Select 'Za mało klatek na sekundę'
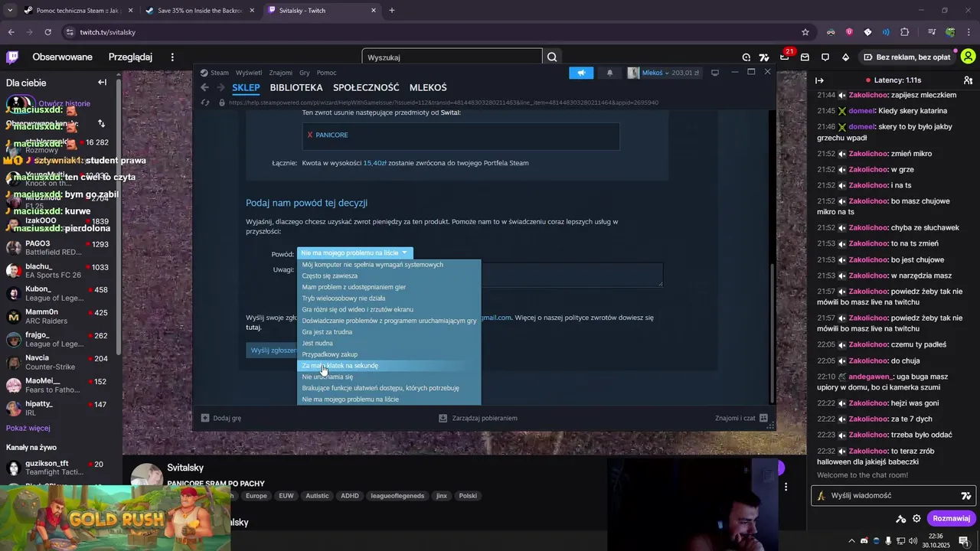 tap(389, 366)
